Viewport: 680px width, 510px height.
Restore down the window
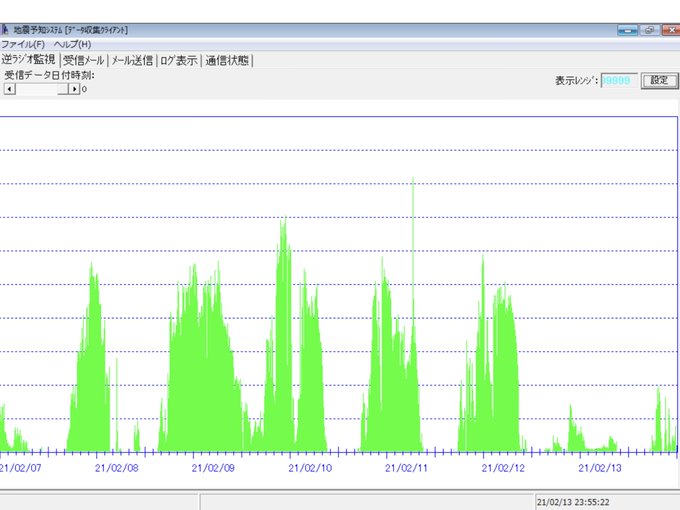point(650,30)
